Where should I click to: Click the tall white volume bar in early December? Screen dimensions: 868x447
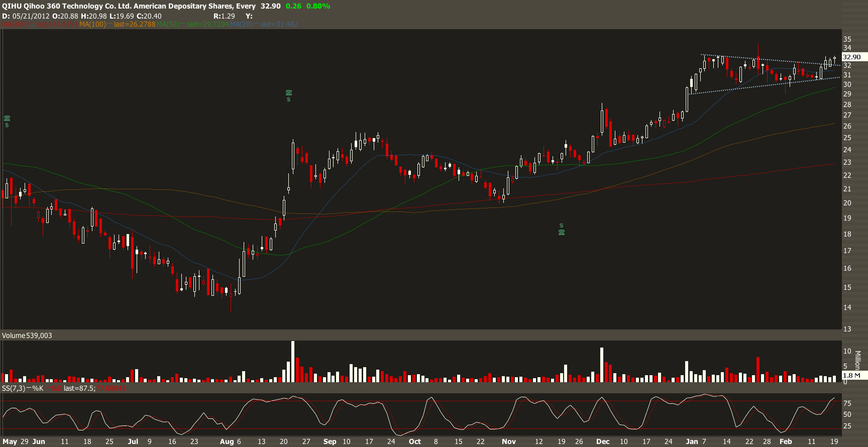[x=601, y=365]
